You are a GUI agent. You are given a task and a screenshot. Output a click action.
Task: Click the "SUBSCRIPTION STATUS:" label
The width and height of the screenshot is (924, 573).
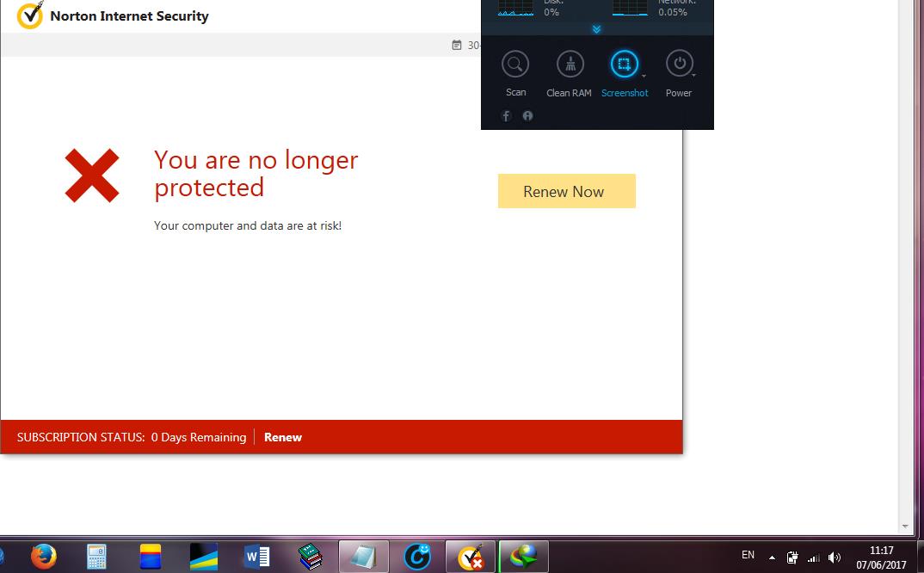81,437
